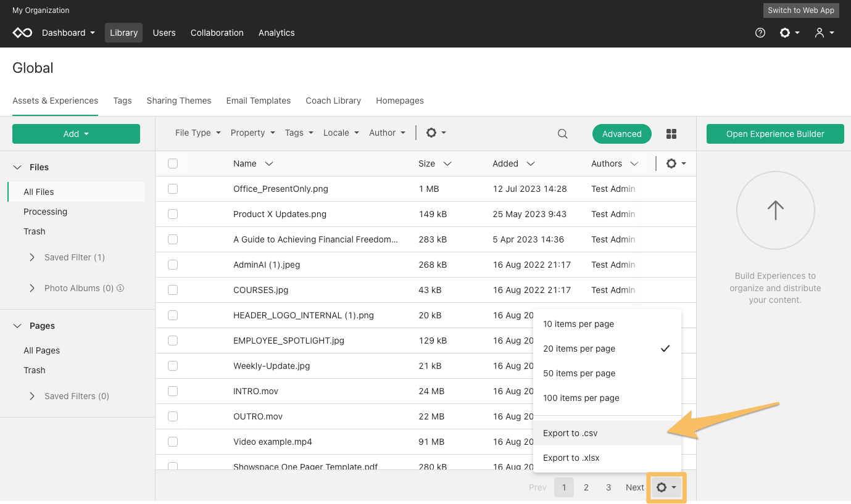Click Switch to Web App button
The image size is (851, 504).
[x=801, y=10]
